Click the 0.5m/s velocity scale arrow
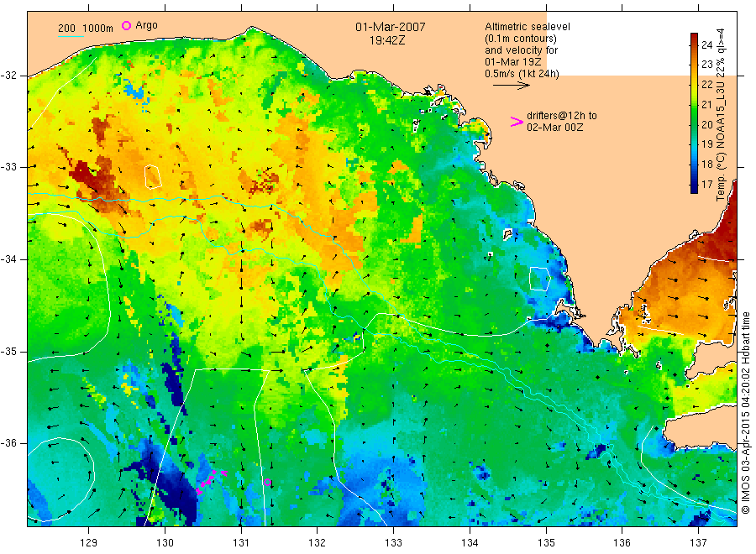Viewport: 756px width, 554px height. tap(511, 86)
